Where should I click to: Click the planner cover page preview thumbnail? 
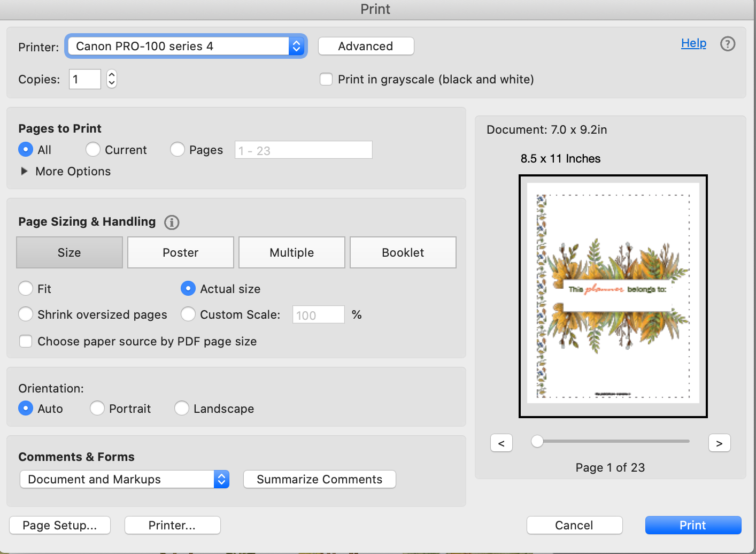click(x=613, y=296)
